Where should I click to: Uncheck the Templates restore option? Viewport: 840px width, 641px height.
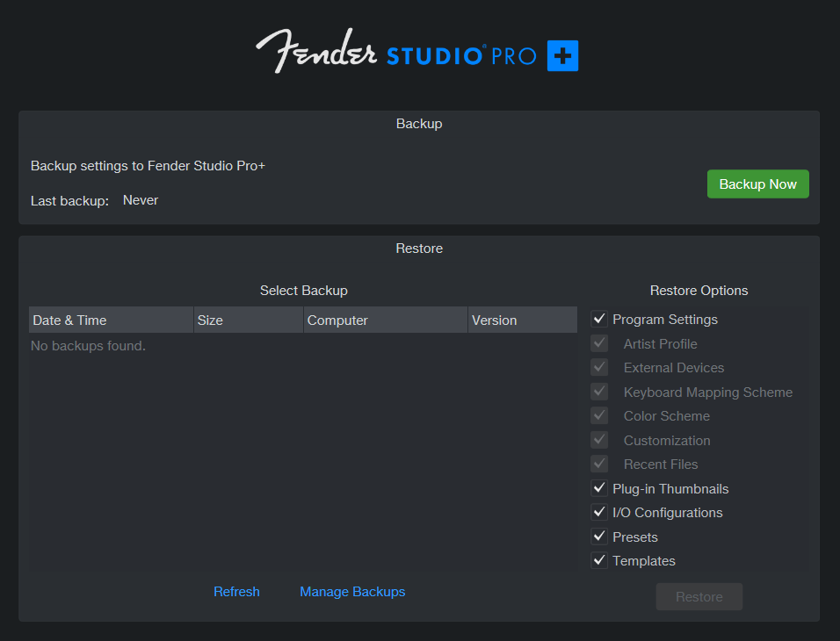599,561
